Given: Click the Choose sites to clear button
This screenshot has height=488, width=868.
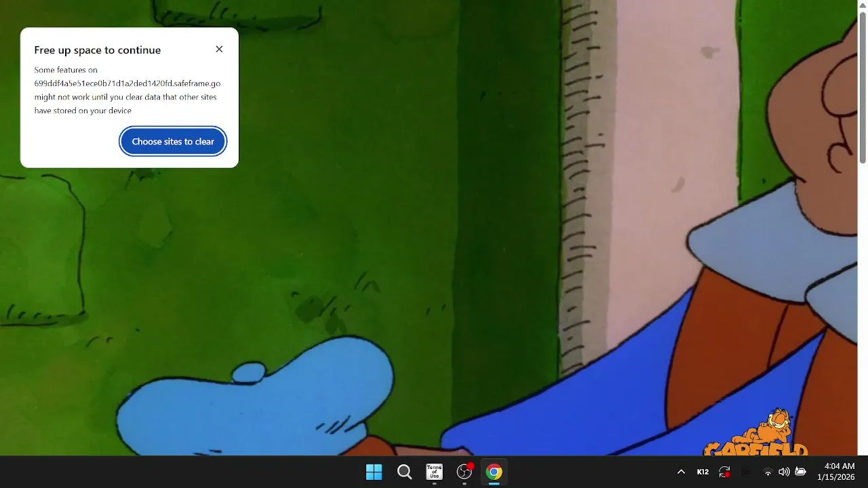Looking at the screenshot, I should click(173, 142).
